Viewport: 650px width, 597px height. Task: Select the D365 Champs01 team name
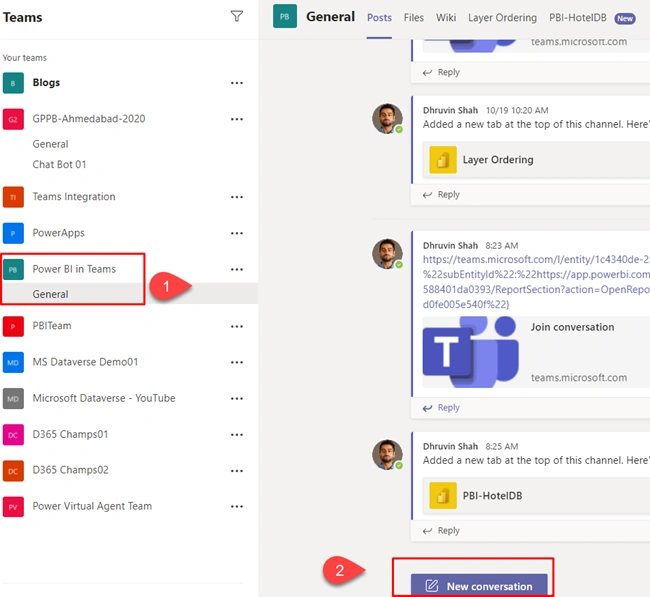click(70, 434)
